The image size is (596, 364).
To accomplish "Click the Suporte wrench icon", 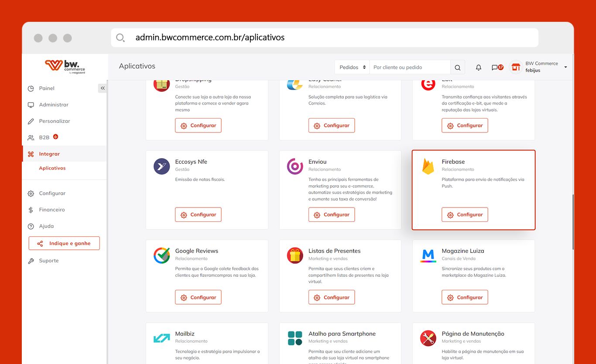I will [31, 261].
